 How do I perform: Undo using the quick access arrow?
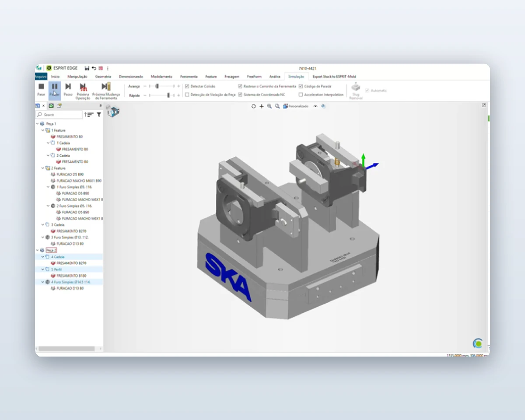94,68
